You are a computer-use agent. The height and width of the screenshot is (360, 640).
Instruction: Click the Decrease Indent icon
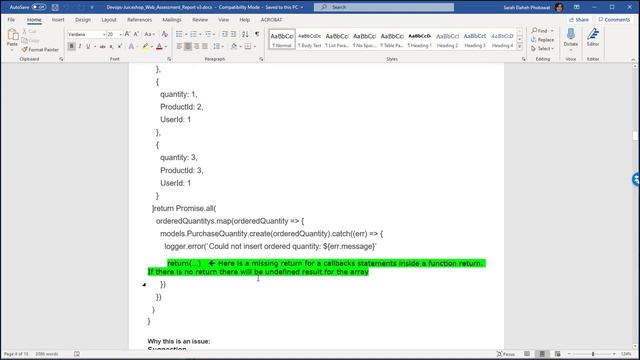224,34
